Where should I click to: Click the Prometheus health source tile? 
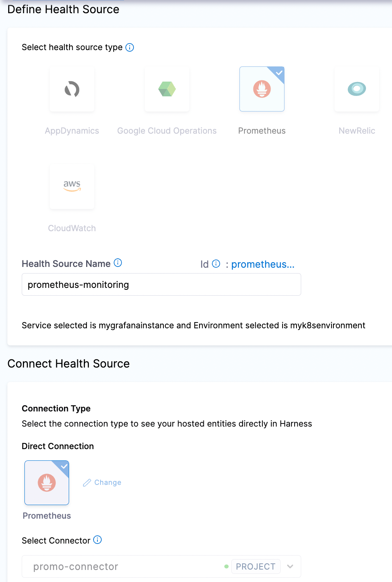coord(262,89)
